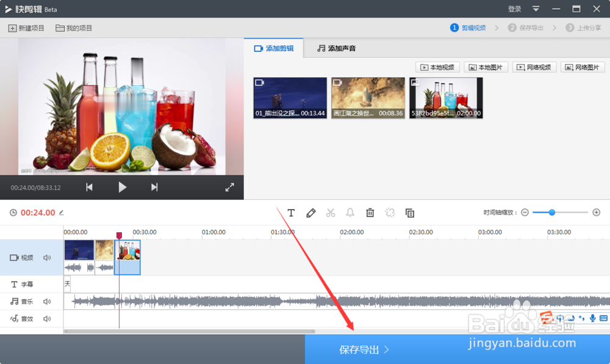610x364 pixels.
Task: Open 我的项目 projects list
Action: 74,28
